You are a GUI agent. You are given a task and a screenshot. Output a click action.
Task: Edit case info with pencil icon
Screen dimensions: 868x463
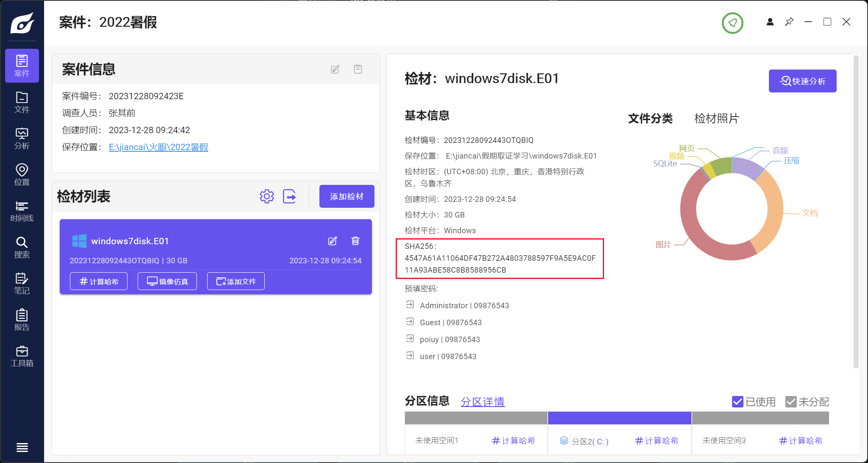[335, 69]
